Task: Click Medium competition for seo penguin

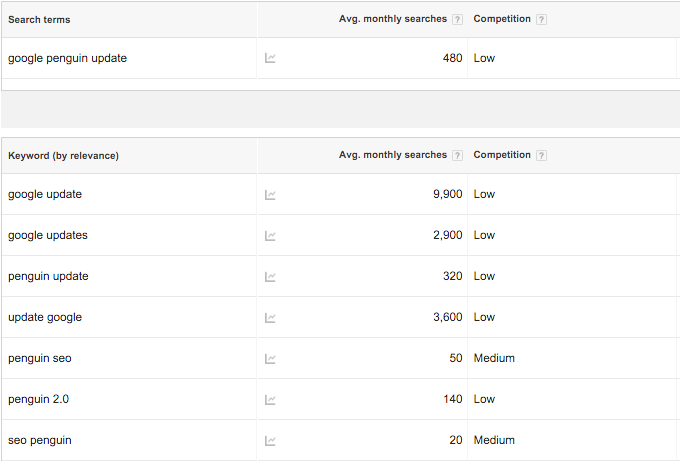Action: pyautogui.click(x=494, y=440)
